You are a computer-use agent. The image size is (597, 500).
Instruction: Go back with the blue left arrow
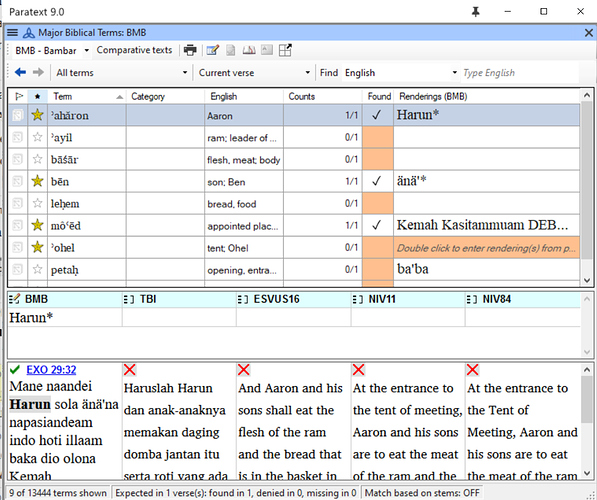pyautogui.click(x=20, y=72)
